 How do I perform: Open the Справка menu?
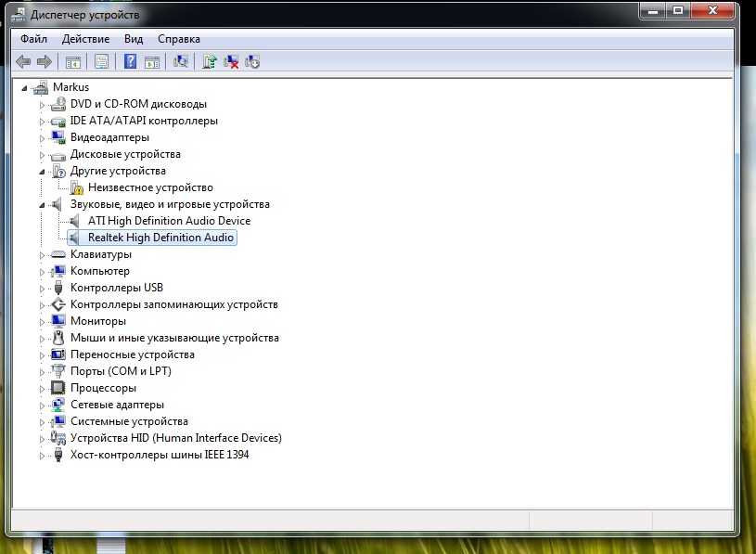[x=179, y=39]
